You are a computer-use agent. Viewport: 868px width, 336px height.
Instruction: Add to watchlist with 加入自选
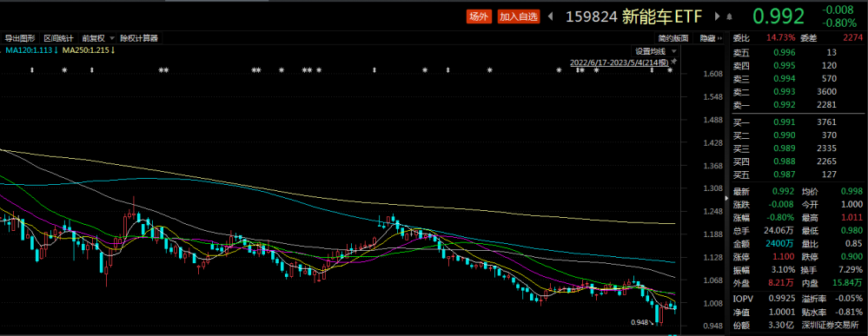[x=519, y=16]
